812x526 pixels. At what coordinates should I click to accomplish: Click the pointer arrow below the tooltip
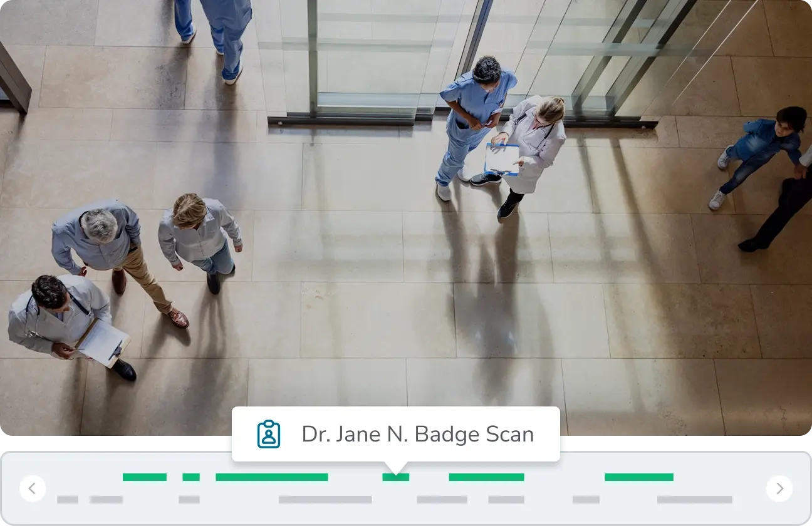click(x=395, y=467)
